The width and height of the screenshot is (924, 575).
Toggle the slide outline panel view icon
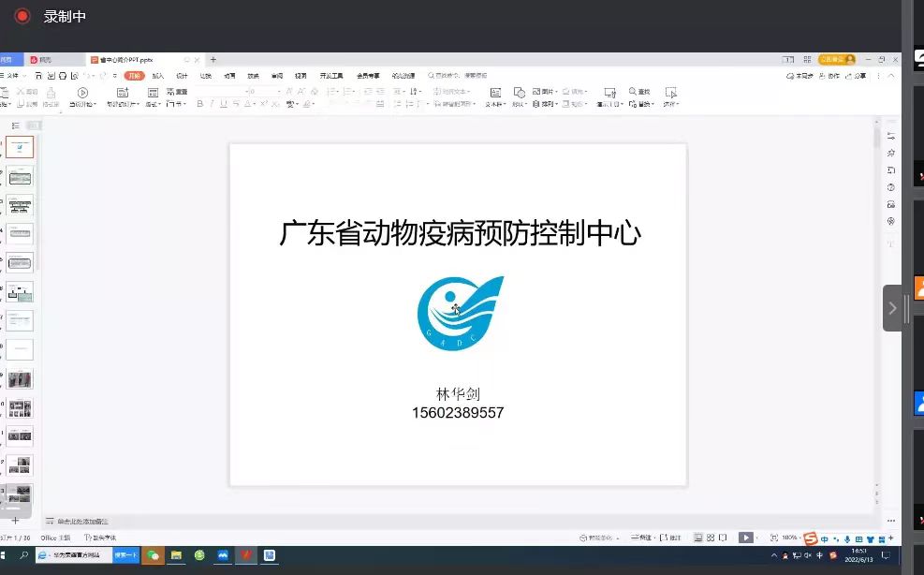click(15, 125)
